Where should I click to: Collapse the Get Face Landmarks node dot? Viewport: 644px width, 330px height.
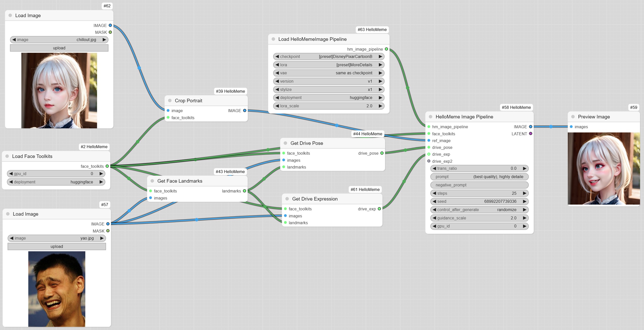click(152, 181)
